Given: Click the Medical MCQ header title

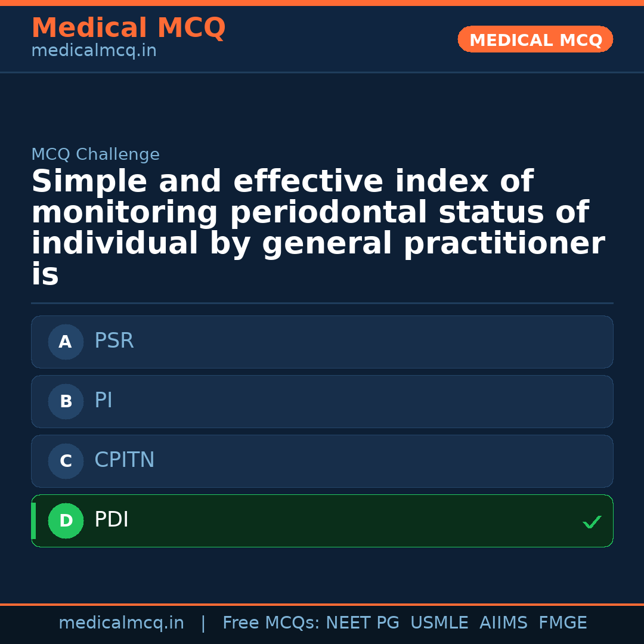Looking at the screenshot, I should (128, 28).
